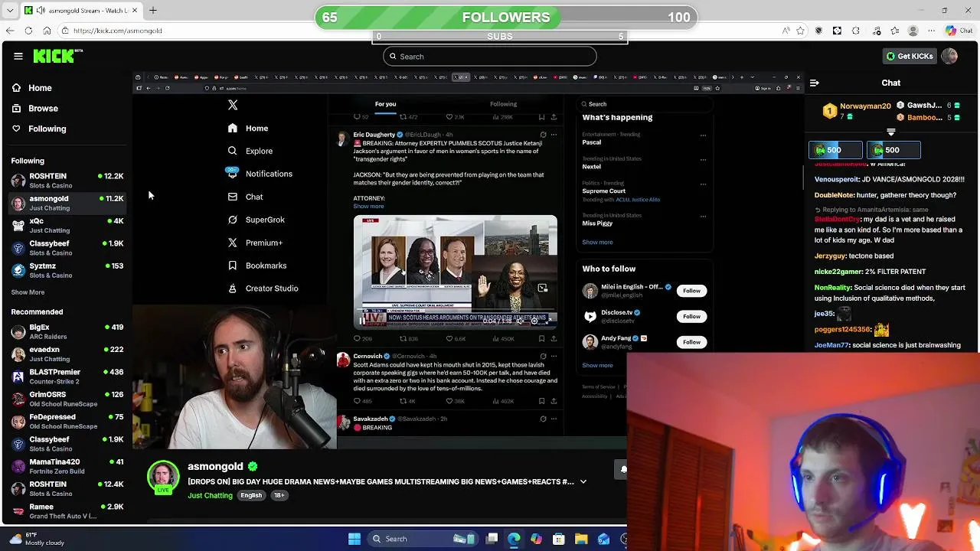This screenshot has width=980, height=551.
Task: Open Premium+ in X sidebar
Action: coord(255,243)
